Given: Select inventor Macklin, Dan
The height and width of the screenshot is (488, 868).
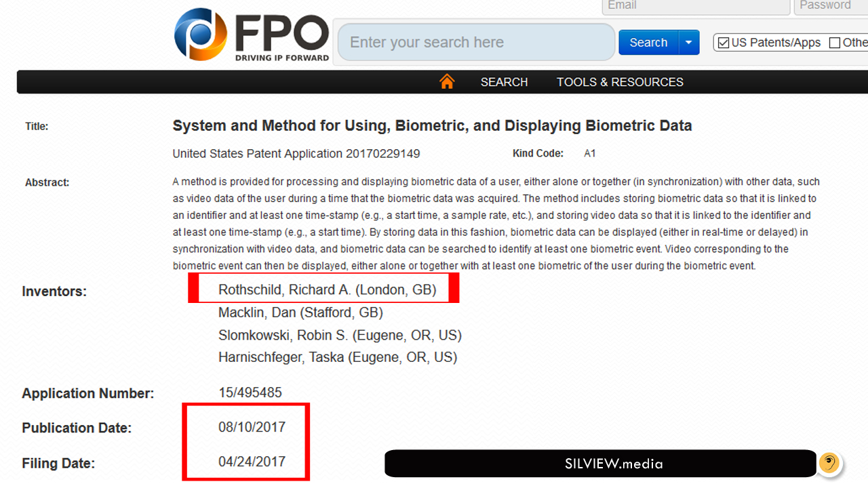Looking at the screenshot, I should point(300,312).
